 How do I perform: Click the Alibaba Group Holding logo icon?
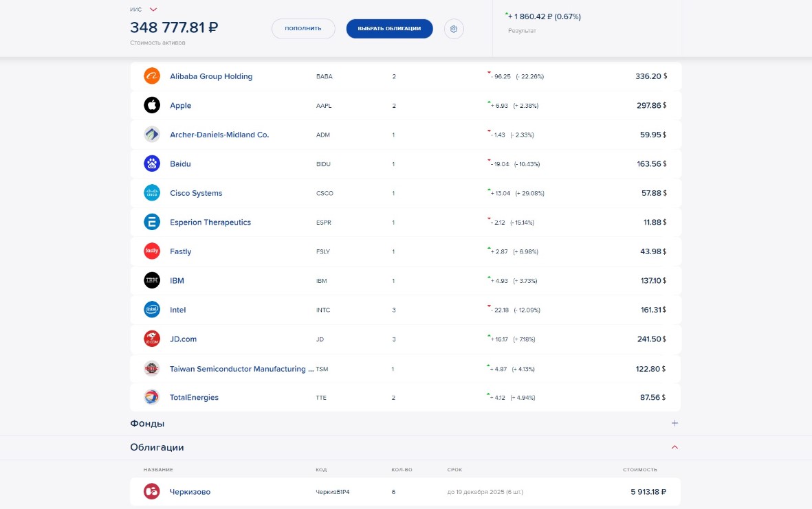pyautogui.click(x=152, y=76)
